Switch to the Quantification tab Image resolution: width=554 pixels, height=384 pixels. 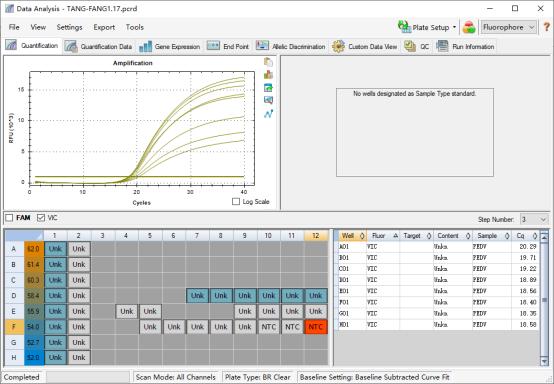pyautogui.click(x=32, y=46)
